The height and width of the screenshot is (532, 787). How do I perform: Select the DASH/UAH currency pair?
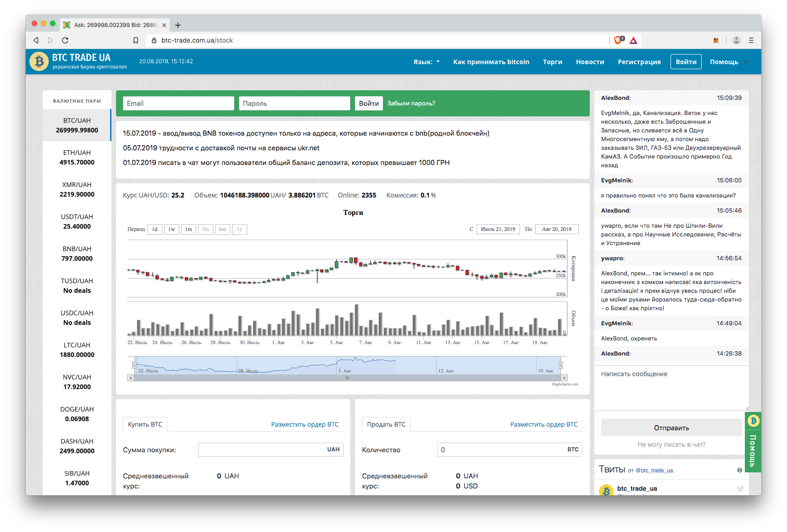(77, 446)
